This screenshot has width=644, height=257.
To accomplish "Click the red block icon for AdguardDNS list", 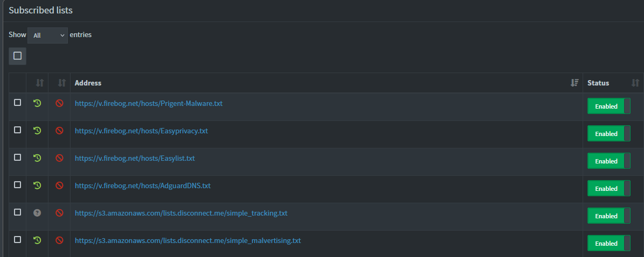I will [59, 185].
